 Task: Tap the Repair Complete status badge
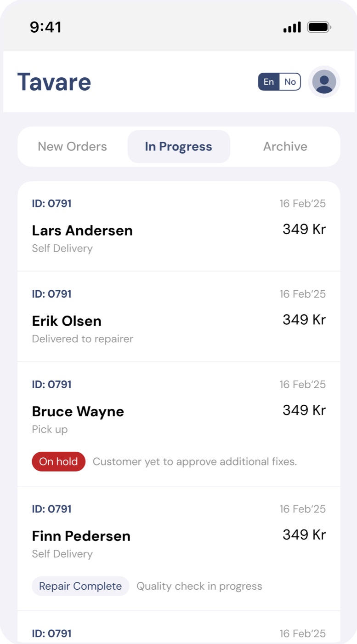(80, 586)
